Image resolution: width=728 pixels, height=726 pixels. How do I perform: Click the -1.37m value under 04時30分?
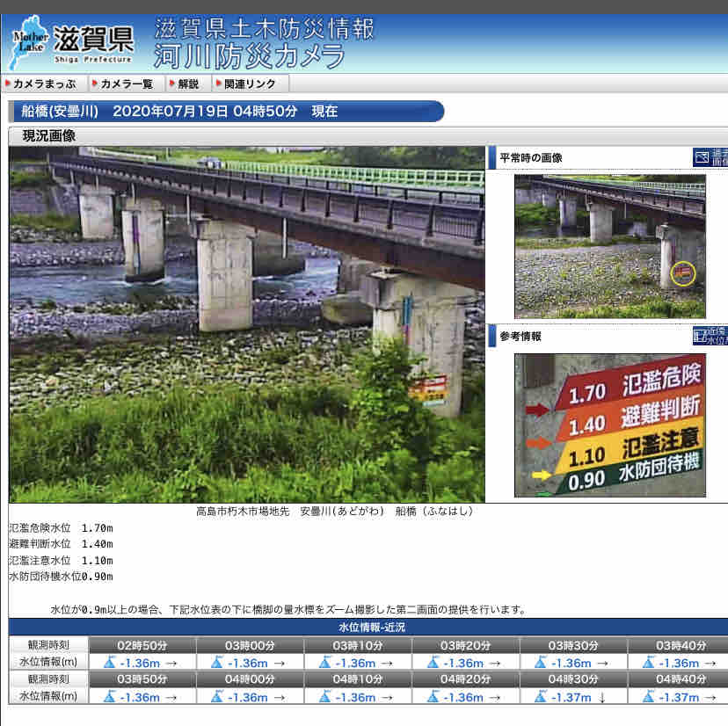click(571, 697)
